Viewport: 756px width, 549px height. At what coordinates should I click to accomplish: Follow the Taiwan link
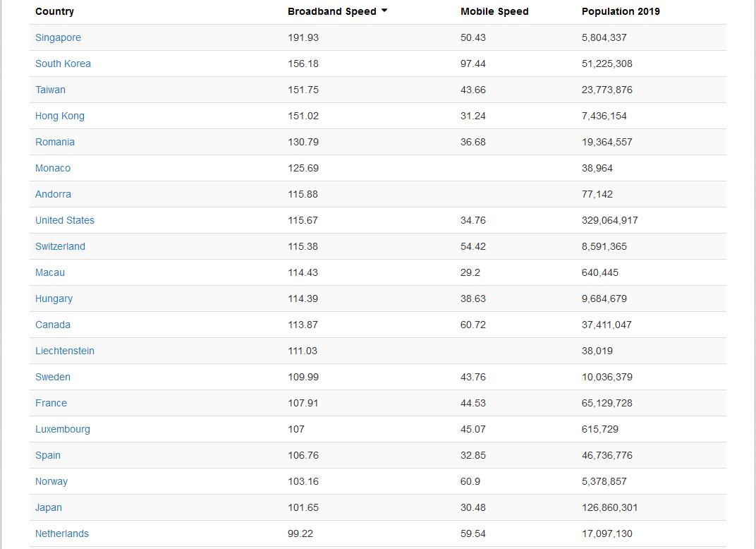tap(50, 90)
